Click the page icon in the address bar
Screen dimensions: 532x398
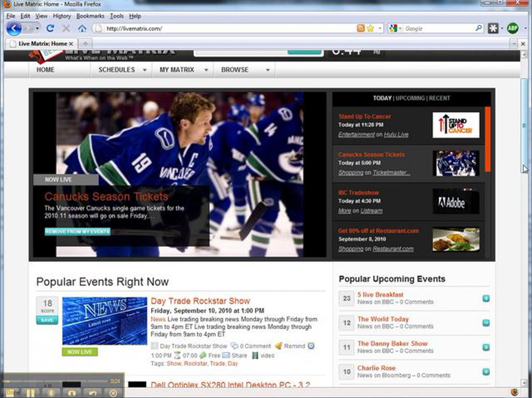point(98,29)
